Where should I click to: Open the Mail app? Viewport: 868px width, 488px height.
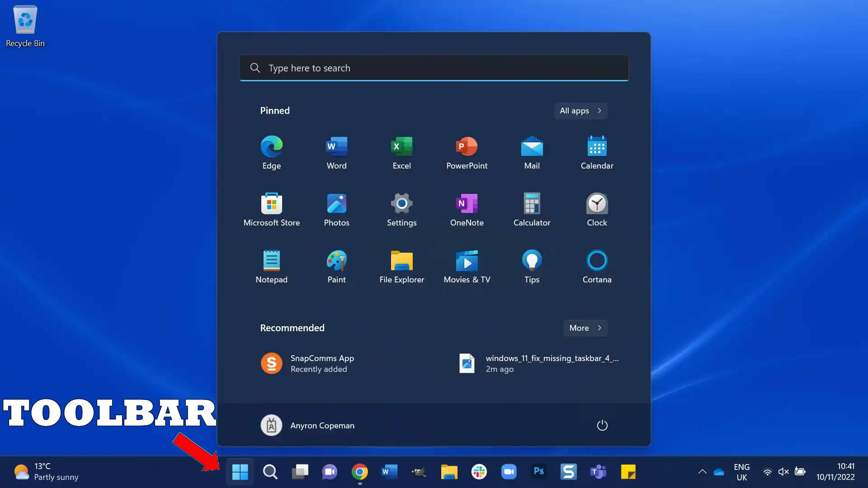(x=532, y=153)
